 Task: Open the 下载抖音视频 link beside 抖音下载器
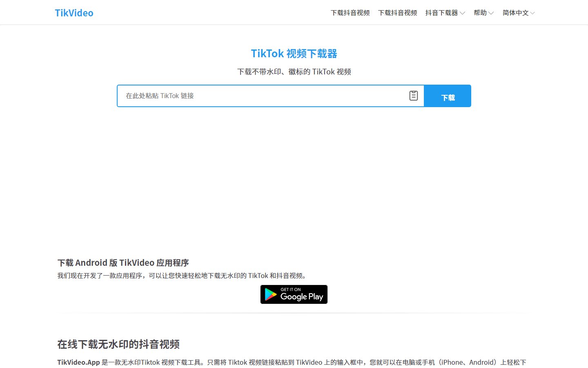tap(398, 13)
